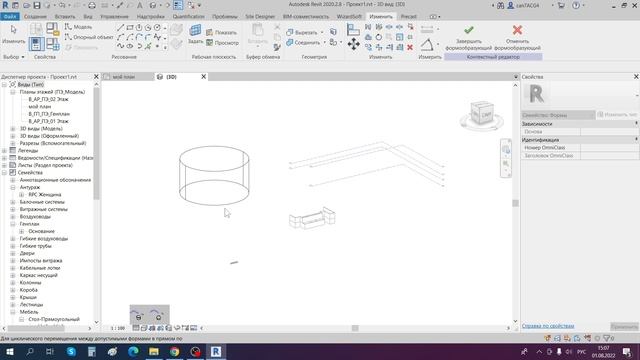The width and height of the screenshot is (640, 360).
Task: Select the Spline draw tool
Action: [x=120, y=46]
